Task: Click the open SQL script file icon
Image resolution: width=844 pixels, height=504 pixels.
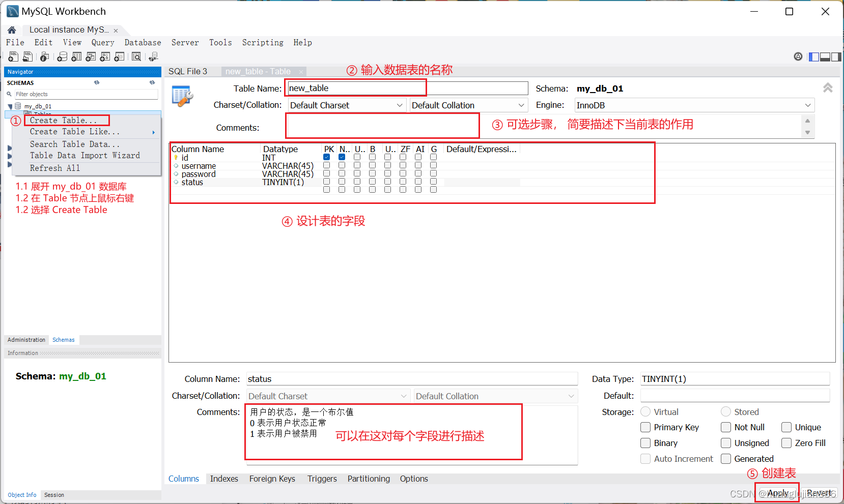Action: (x=27, y=56)
